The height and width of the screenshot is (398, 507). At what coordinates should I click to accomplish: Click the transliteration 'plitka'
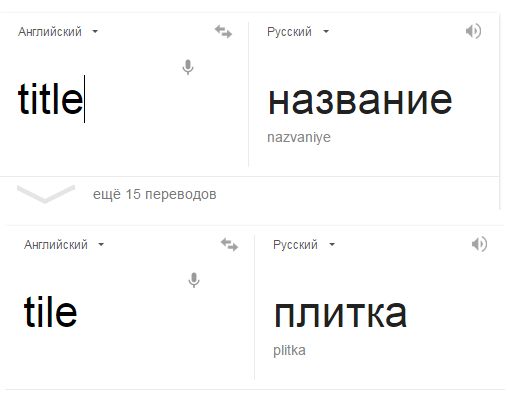(x=289, y=350)
